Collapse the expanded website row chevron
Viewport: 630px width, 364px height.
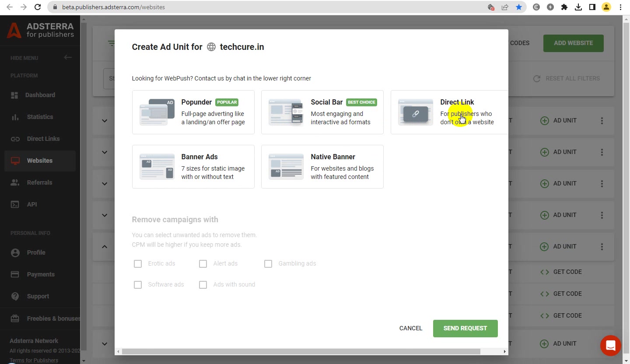tap(105, 247)
